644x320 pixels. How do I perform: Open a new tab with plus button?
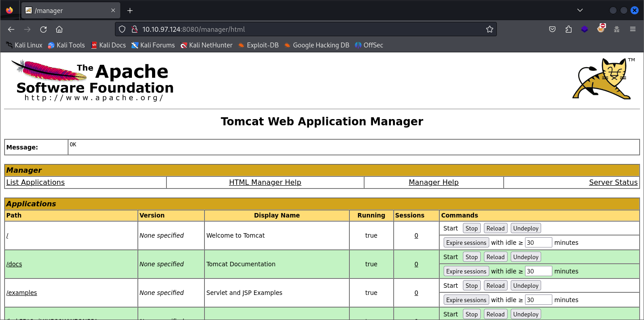point(130,10)
